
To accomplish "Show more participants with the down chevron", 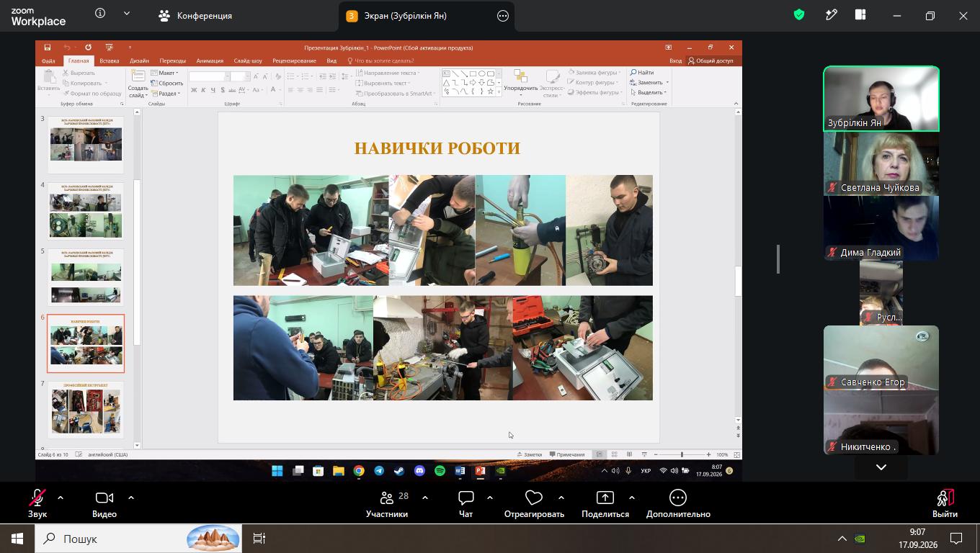I will tap(881, 467).
